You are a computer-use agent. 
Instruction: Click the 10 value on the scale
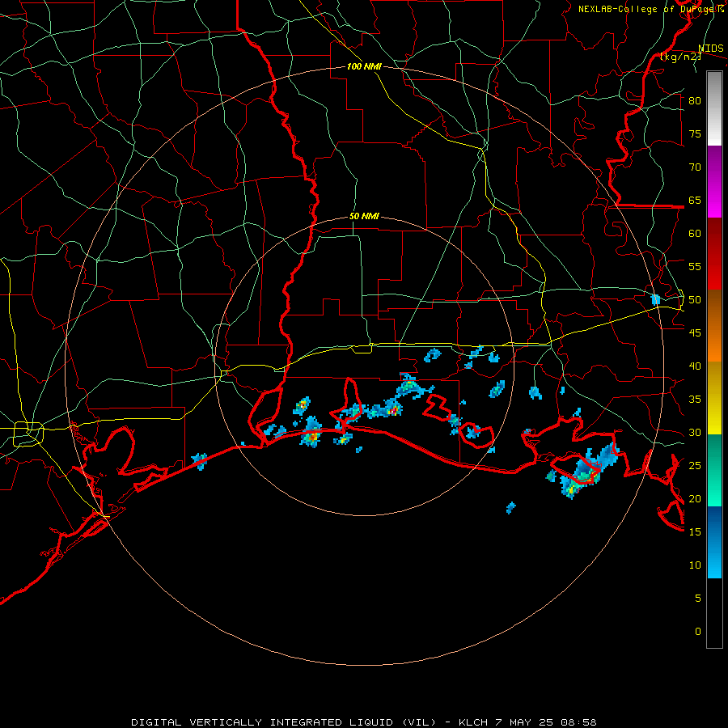695,565
